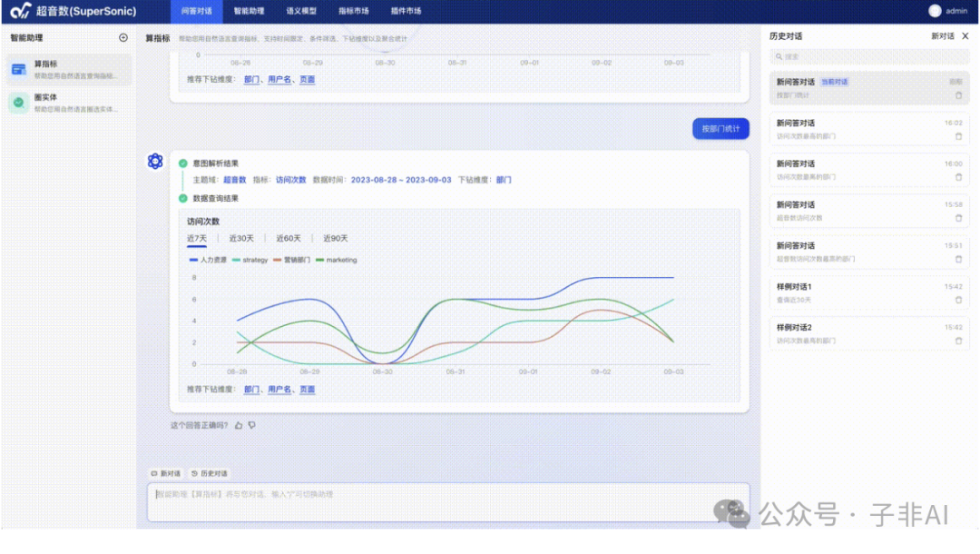Give a thumbs down to the answer
980x554 pixels.
[251, 423]
